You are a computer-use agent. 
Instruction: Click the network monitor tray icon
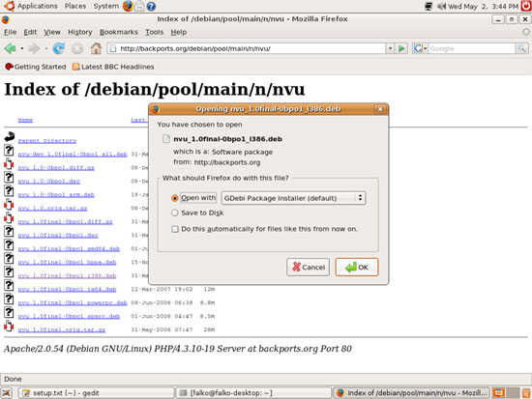[x=429, y=6]
